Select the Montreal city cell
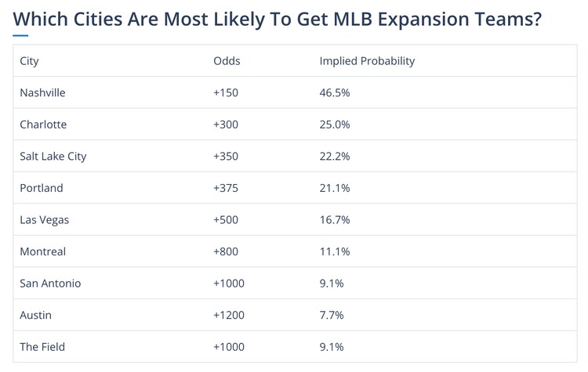588x372 pixels. 42,251
